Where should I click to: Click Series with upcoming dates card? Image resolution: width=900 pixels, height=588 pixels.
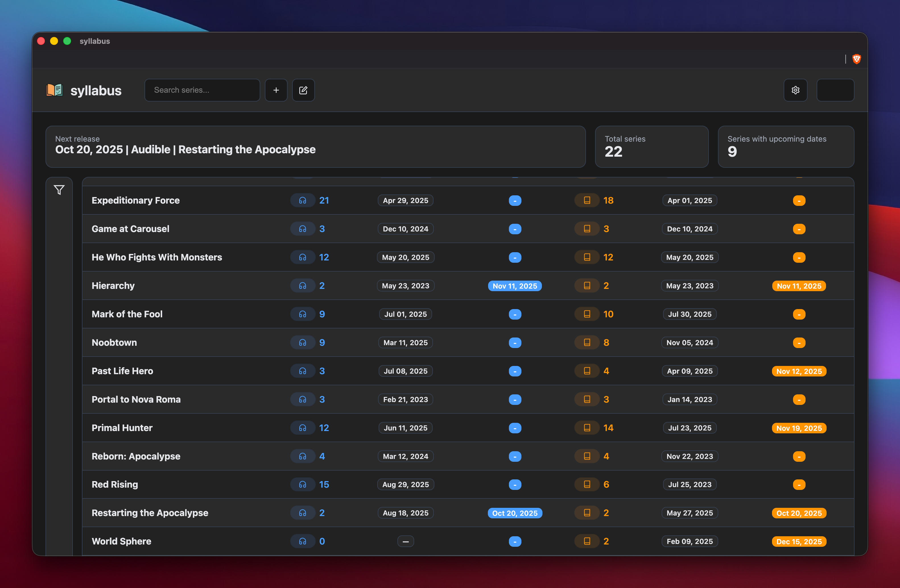coord(785,147)
